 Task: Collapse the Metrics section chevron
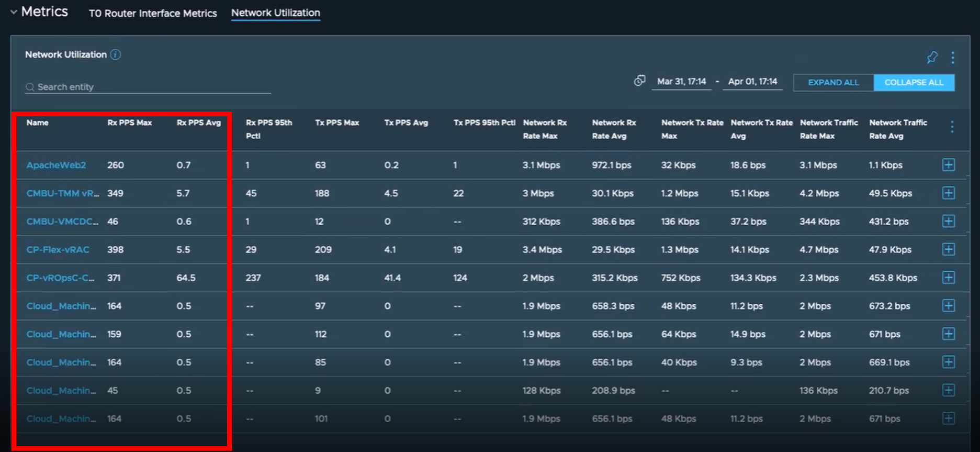click(x=14, y=12)
